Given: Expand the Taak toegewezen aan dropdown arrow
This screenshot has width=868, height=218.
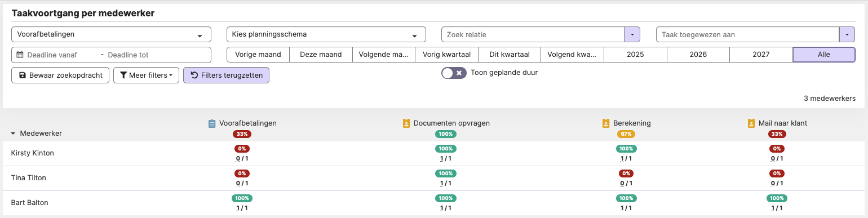Looking at the screenshot, I should point(847,34).
